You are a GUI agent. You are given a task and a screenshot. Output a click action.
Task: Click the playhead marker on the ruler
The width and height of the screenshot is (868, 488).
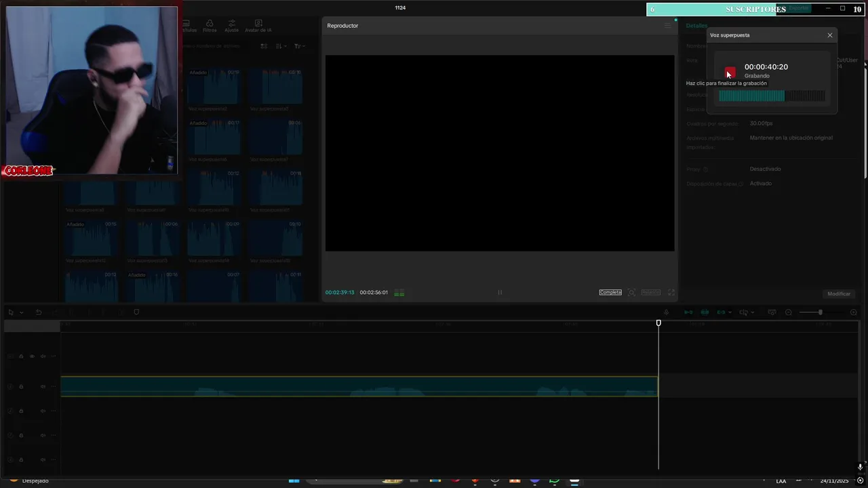click(x=658, y=323)
